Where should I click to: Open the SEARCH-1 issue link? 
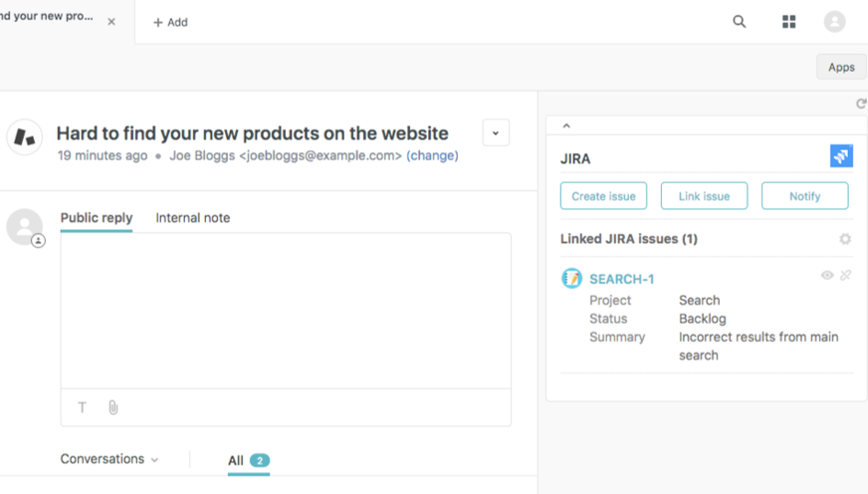(x=622, y=279)
